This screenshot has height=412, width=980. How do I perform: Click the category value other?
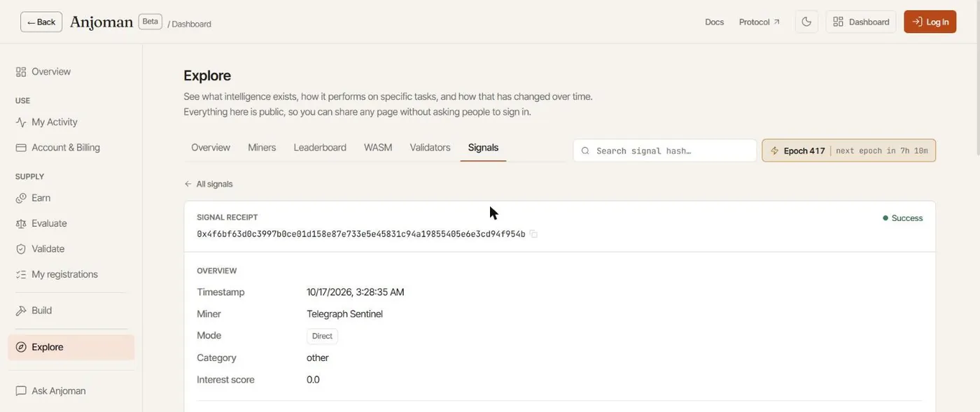click(x=318, y=358)
